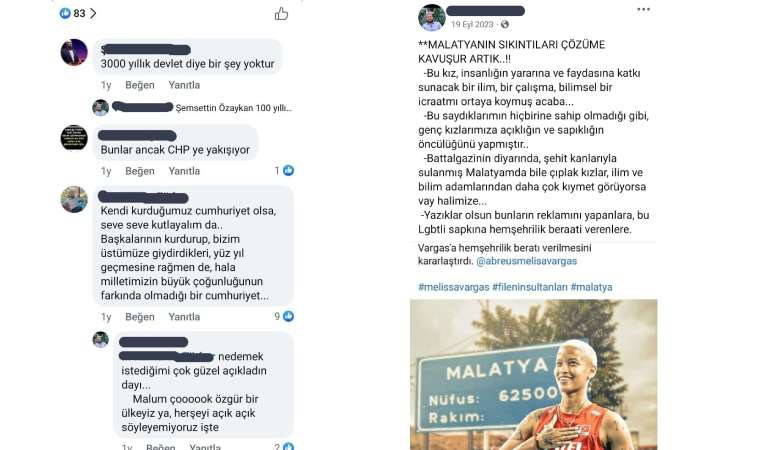Open the Malatya road sign photo

point(534,374)
